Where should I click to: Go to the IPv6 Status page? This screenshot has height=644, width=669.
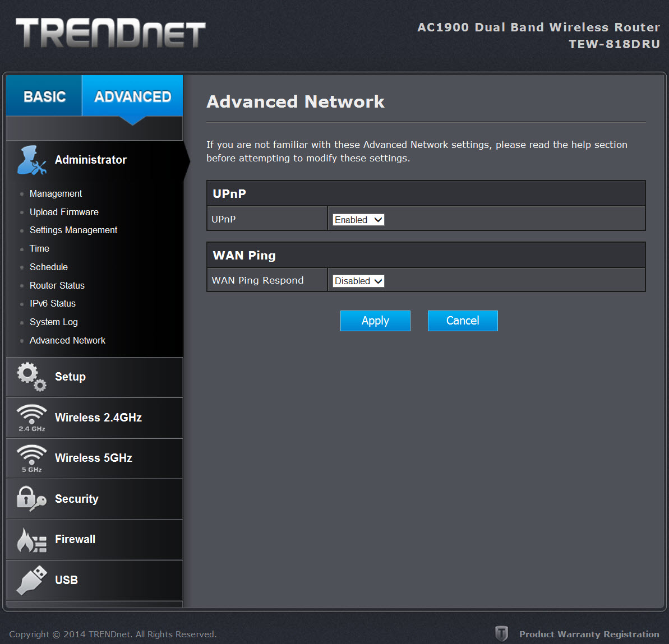(x=53, y=304)
